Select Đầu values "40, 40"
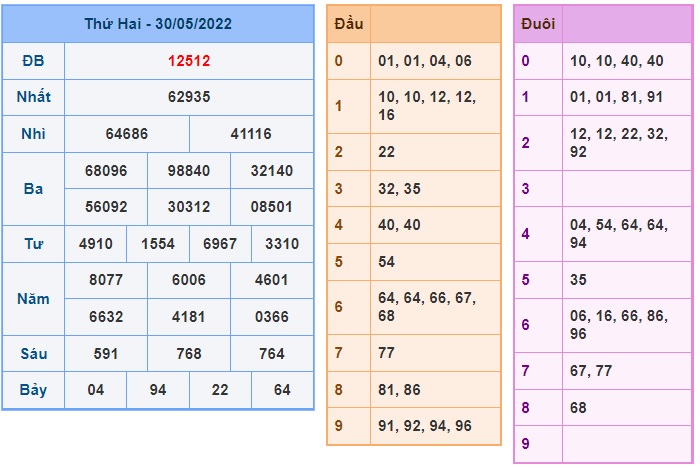 pos(400,225)
